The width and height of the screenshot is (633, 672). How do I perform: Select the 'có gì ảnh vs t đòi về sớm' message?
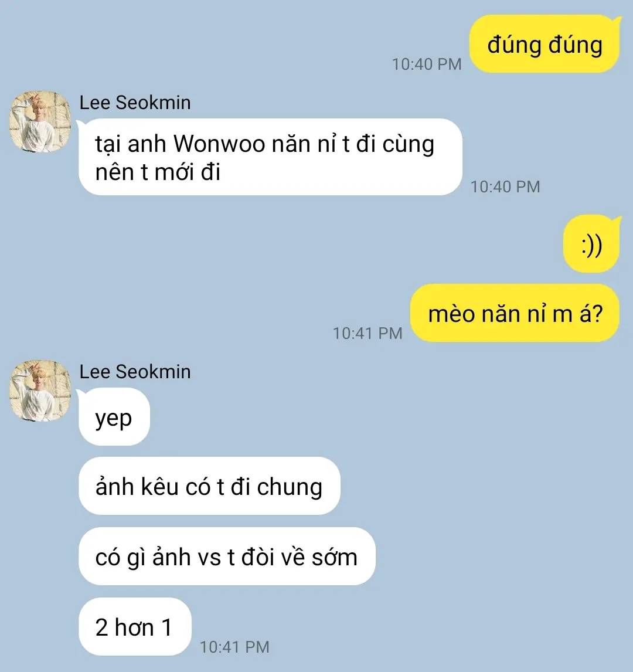227,556
